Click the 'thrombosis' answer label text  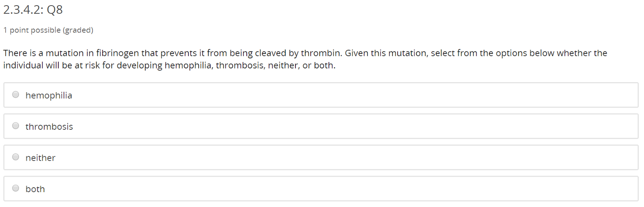(49, 126)
